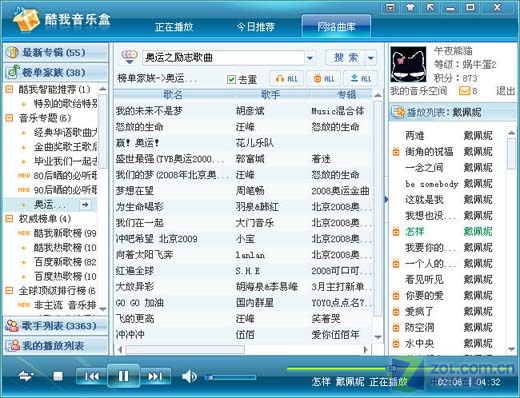Click the song list scroll-down arrow
The image size is (520, 398).
[x=378, y=337]
